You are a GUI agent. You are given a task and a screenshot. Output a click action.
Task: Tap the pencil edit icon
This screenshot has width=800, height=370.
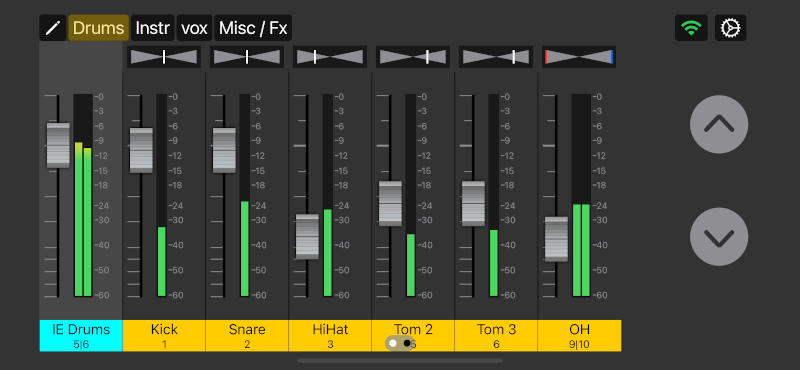coord(53,28)
